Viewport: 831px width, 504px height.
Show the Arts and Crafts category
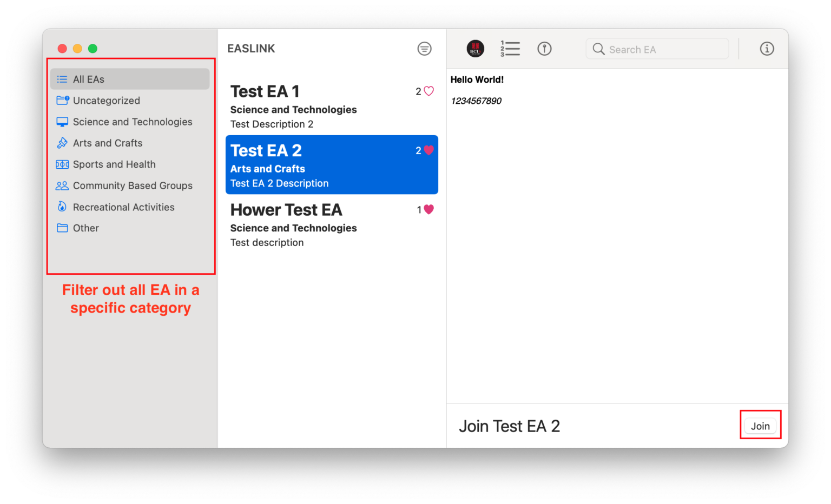coord(108,143)
